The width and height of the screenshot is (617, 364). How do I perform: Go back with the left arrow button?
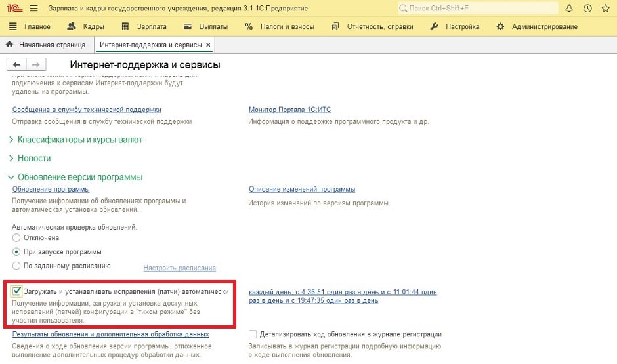(16, 64)
